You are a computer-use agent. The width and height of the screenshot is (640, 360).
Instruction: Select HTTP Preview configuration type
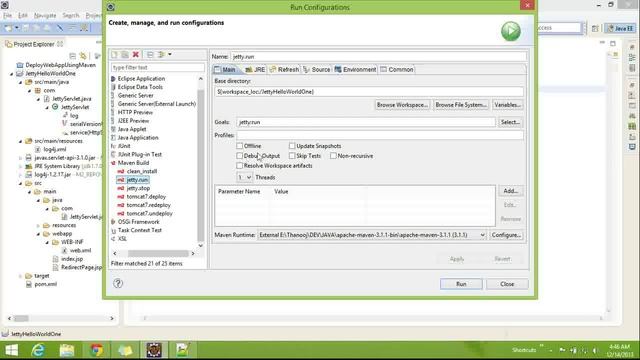click(135, 112)
